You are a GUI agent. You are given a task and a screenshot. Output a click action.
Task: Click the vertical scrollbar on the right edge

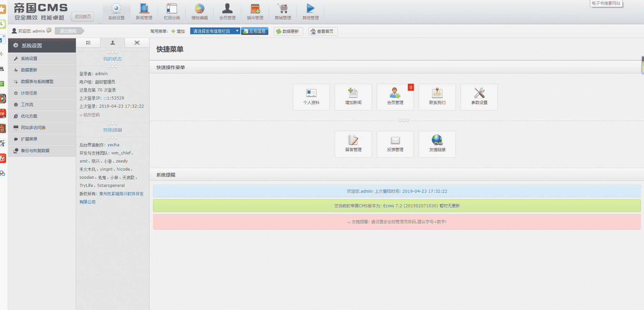[643, 65]
